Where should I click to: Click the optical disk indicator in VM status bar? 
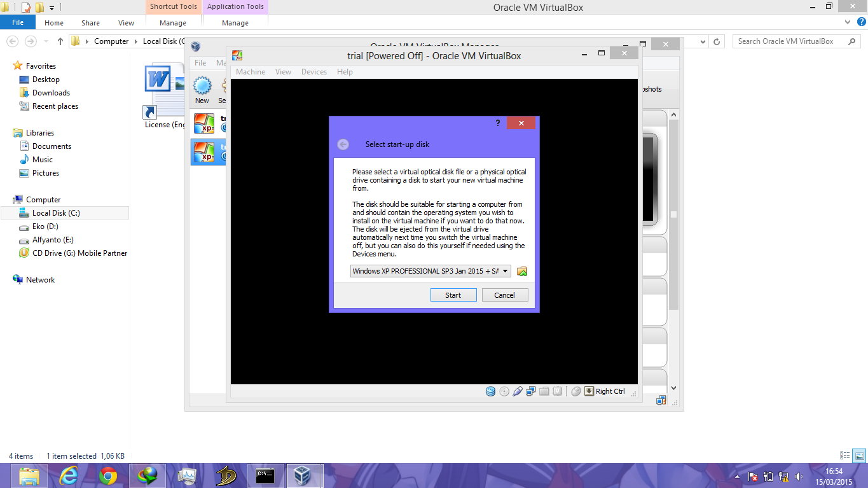(x=504, y=391)
